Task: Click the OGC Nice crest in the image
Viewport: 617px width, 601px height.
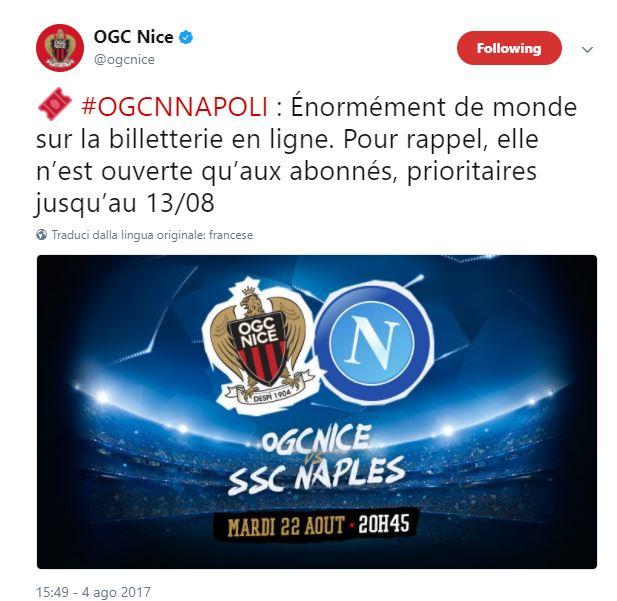Action: pos(258,345)
